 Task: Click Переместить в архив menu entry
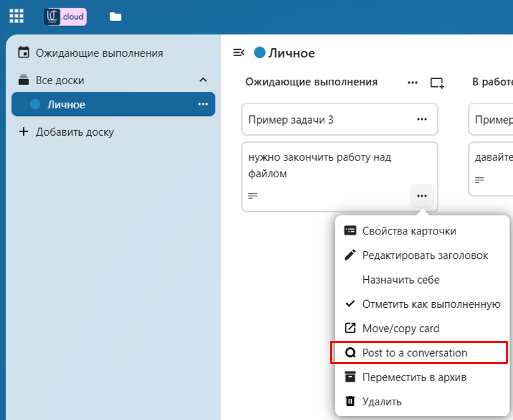(414, 377)
